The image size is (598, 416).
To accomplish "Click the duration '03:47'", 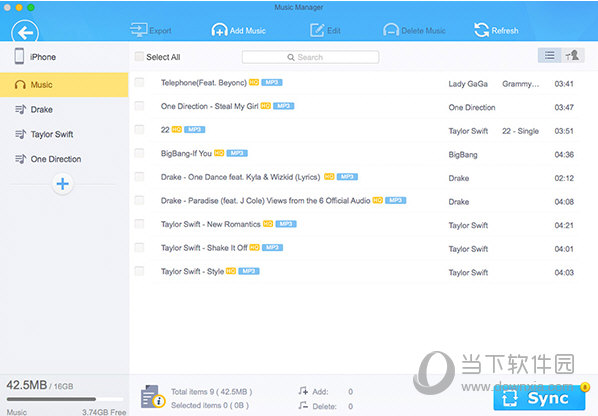I will pos(564,108).
